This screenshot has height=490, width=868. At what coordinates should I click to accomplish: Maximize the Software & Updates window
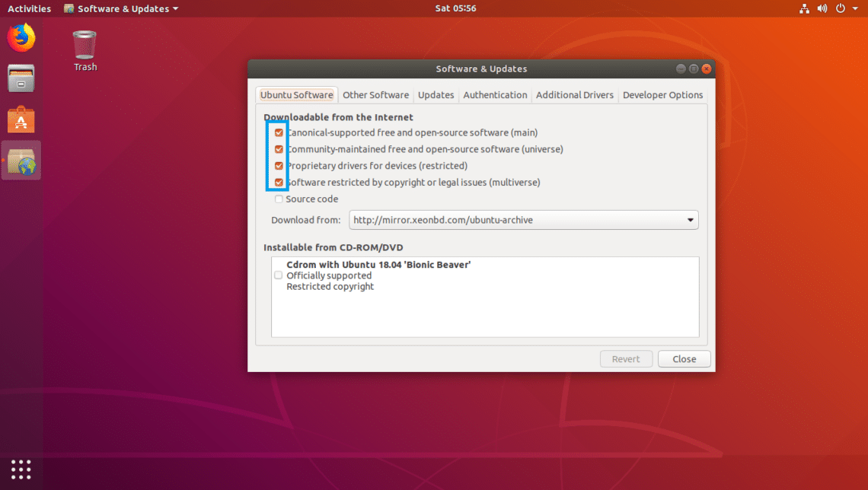[694, 68]
